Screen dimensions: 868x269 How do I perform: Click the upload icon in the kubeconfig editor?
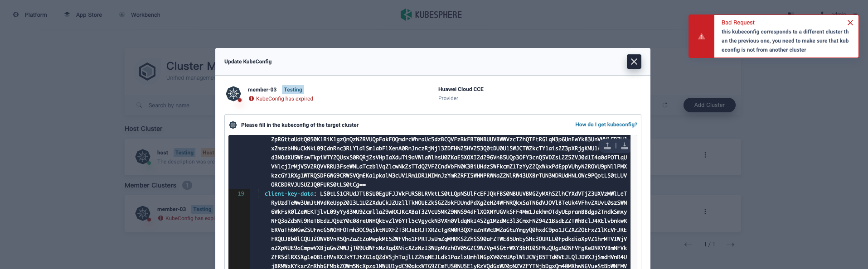[x=607, y=146]
